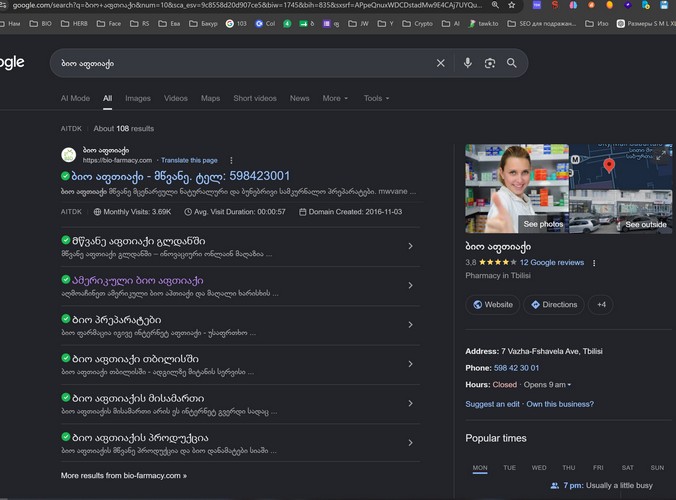Screen dimensions: 676x500
Task: Expand the map with the arrows icon
Action: point(661,156)
